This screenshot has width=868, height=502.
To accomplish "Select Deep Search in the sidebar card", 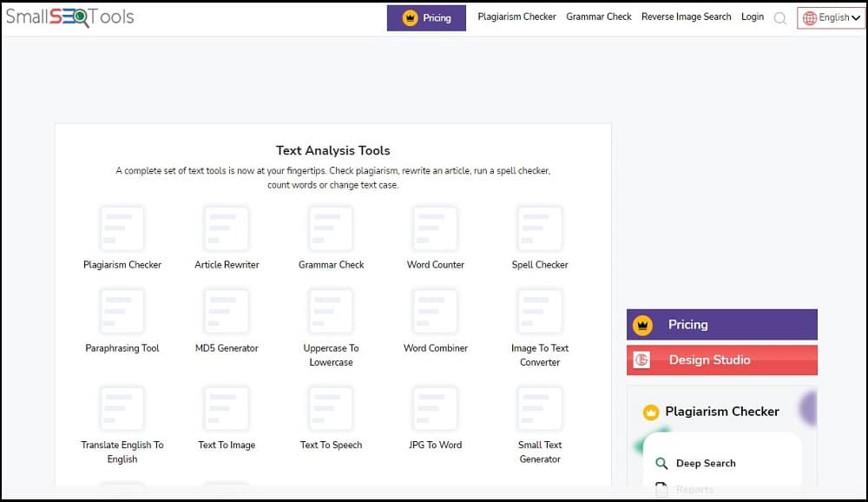I will tap(706, 463).
